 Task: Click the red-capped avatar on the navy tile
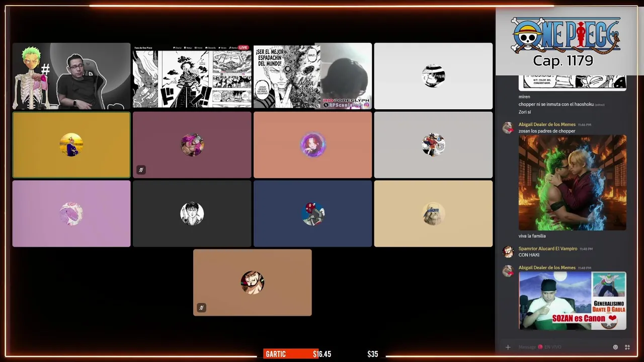pyautogui.click(x=313, y=214)
